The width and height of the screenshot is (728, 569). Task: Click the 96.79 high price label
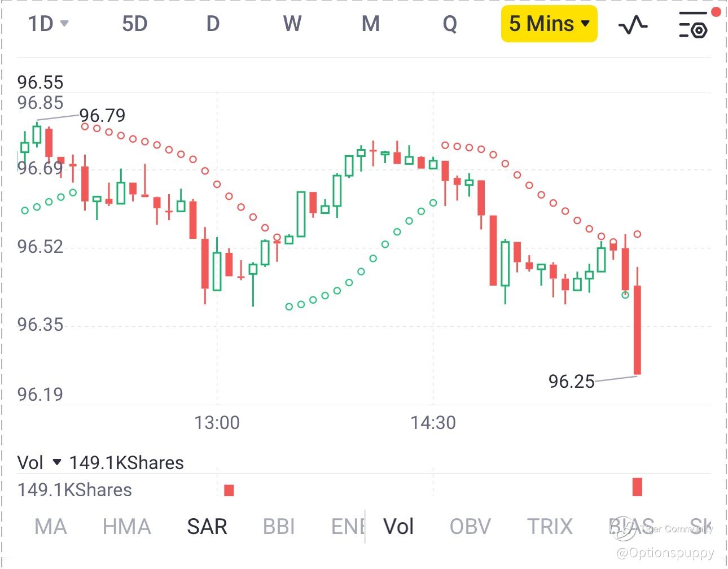[x=102, y=115]
